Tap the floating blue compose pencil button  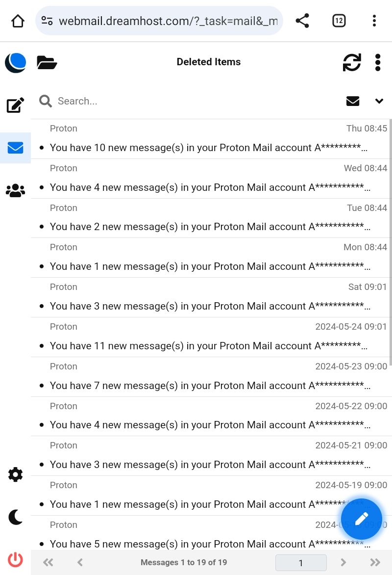[x=361, y=519]
